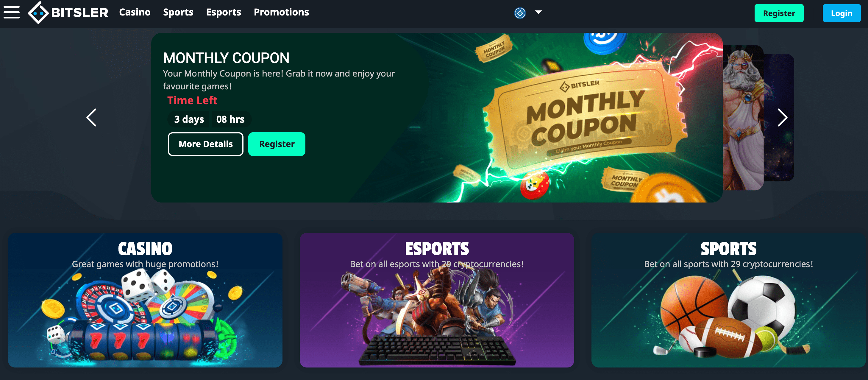The image size is (868, 380).
Task: Select the Zeus slide thumbnail
Action: [743, 117]
